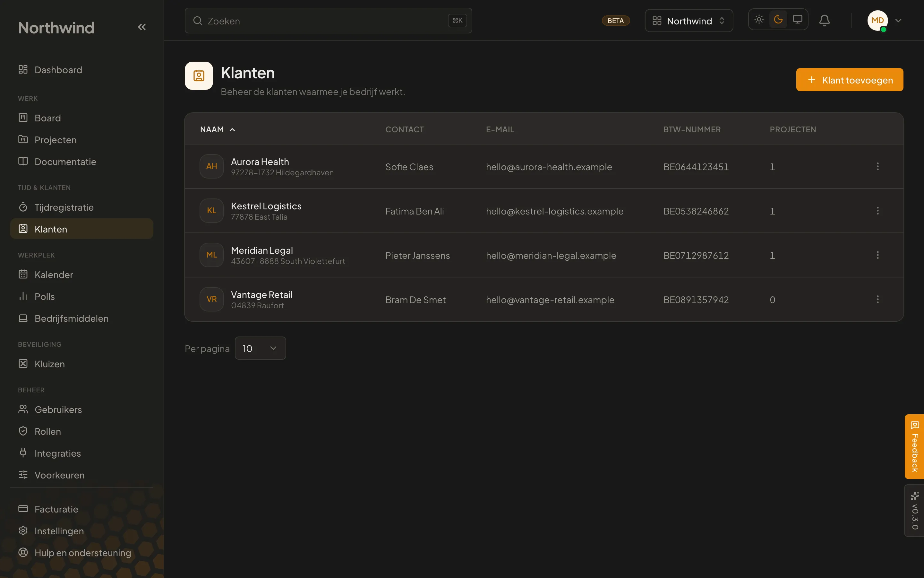
Task: Open the Feedback side tab
Action: click(x=914, y=446)
